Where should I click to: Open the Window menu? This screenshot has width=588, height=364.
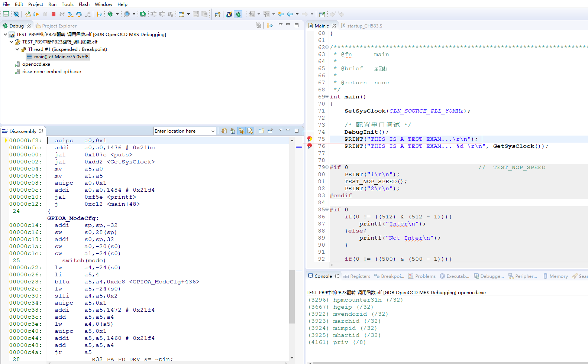tap(103, 4)
